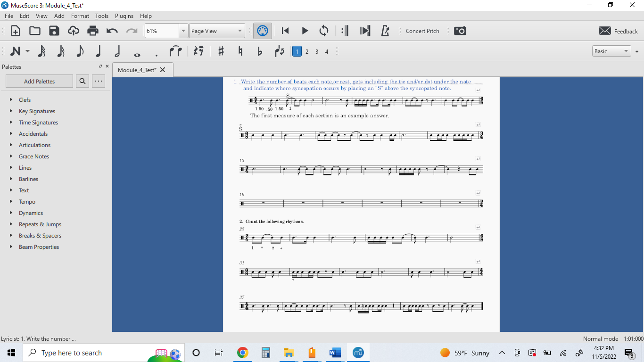Start playback with the Play button
Image resolution: width=644 pixels, height=362 pixels.
tap(305, 31)
